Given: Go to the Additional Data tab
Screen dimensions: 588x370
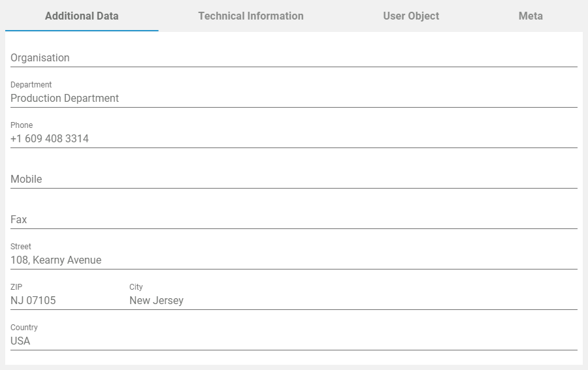Looking at the screenshot, I should [82, 16].
